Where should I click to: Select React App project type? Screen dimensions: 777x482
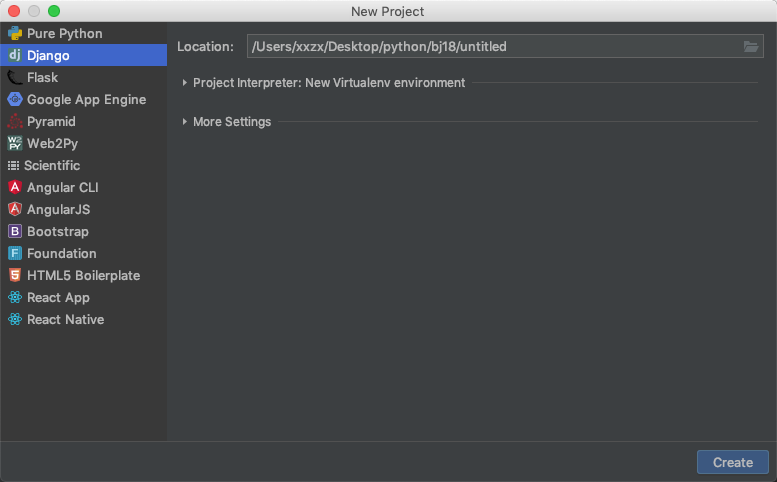58,298
